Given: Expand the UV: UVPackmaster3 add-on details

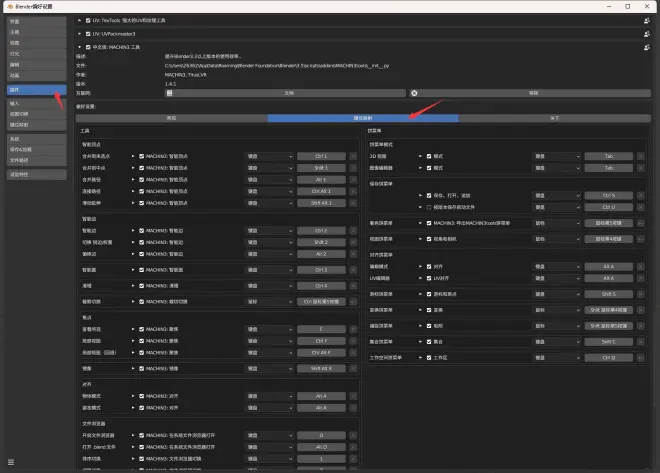Looking at the screenshot, I should 79,34.
